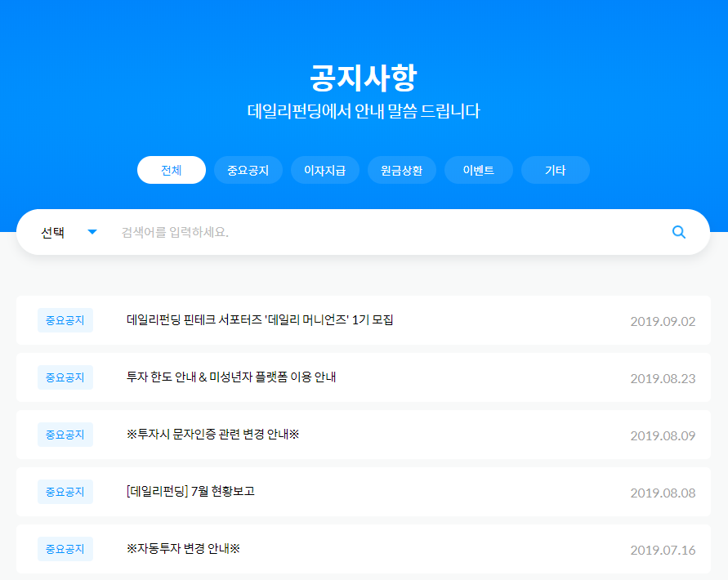Select the 기타 tab

556,170
